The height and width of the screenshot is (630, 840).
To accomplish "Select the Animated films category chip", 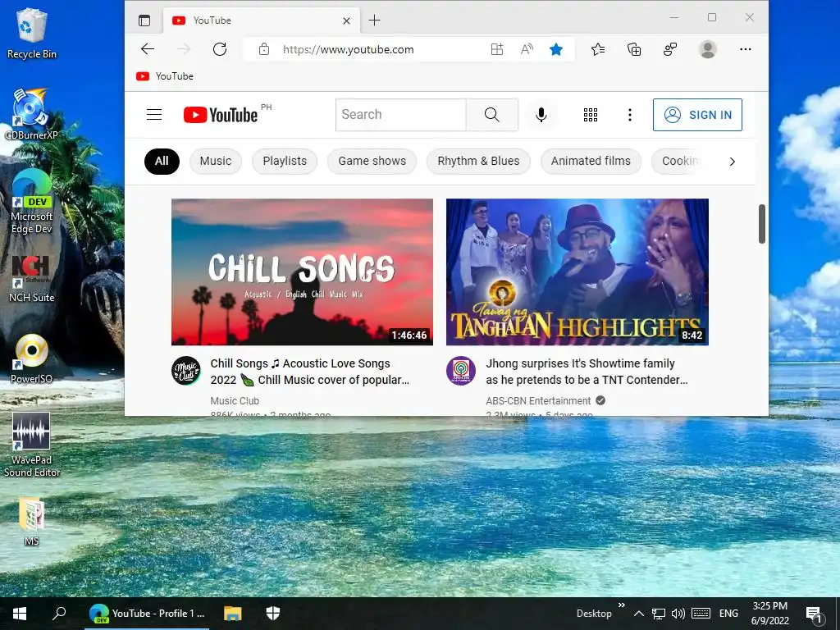I will [591, 162].
